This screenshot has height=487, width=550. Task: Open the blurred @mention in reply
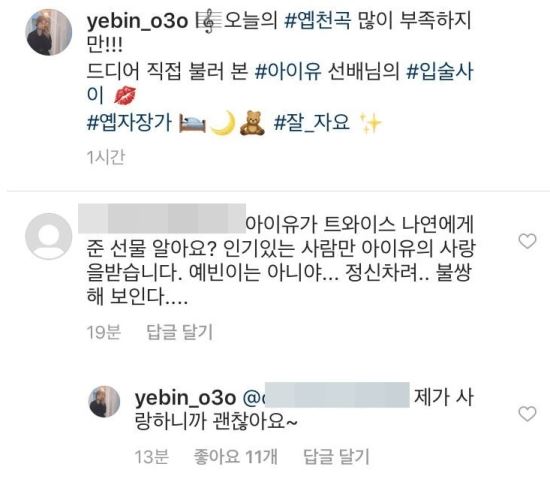[x=326, y=395]
